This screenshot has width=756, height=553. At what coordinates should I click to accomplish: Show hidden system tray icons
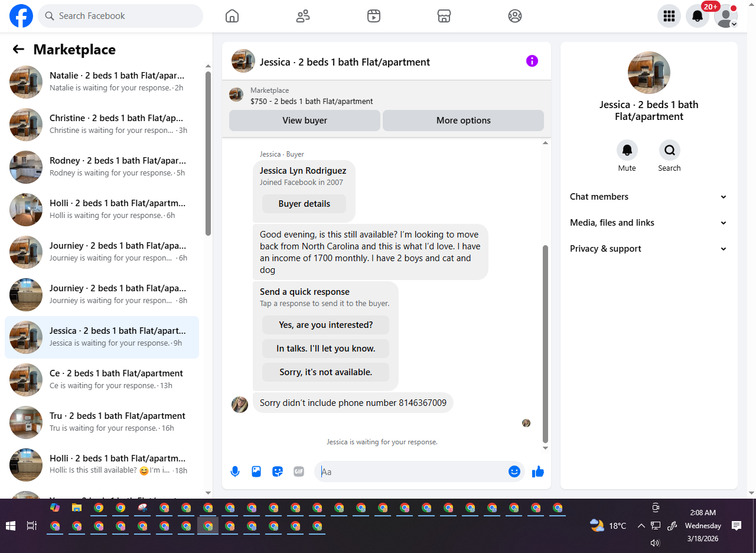(641, 526)
